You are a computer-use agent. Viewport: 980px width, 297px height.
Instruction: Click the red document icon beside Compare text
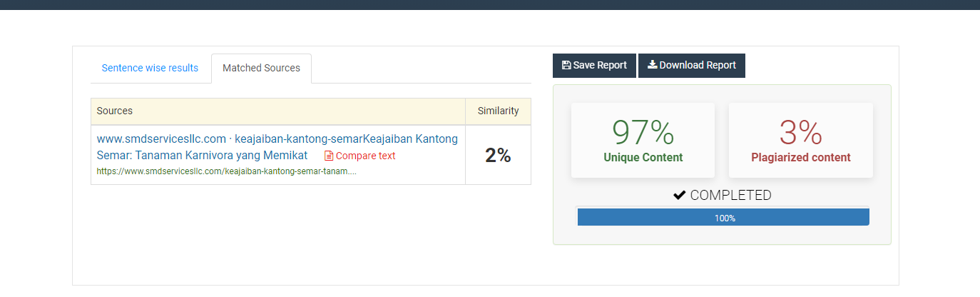click(329, 156)
